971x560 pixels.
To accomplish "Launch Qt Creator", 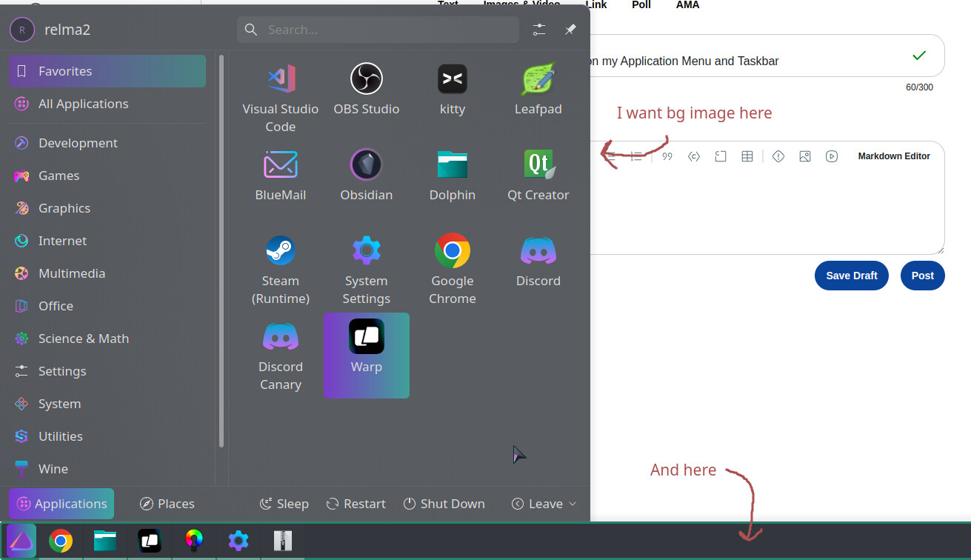I will tap(538, 175).
